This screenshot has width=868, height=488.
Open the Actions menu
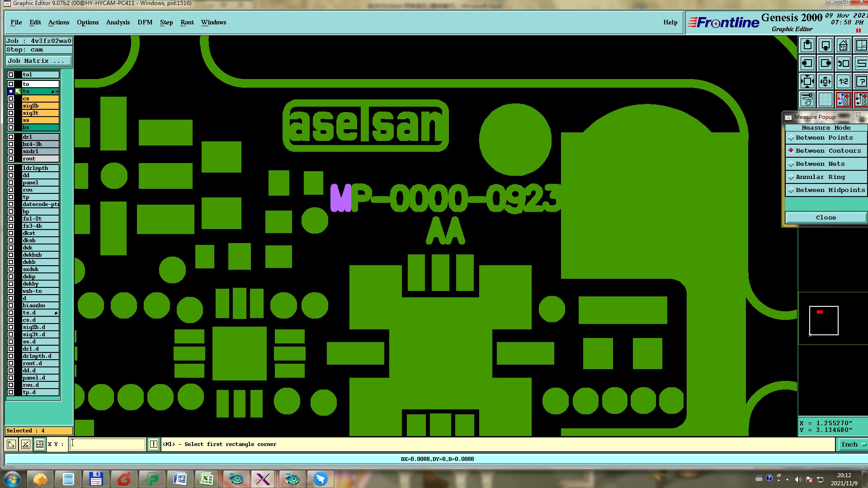[x=59, y=22]
